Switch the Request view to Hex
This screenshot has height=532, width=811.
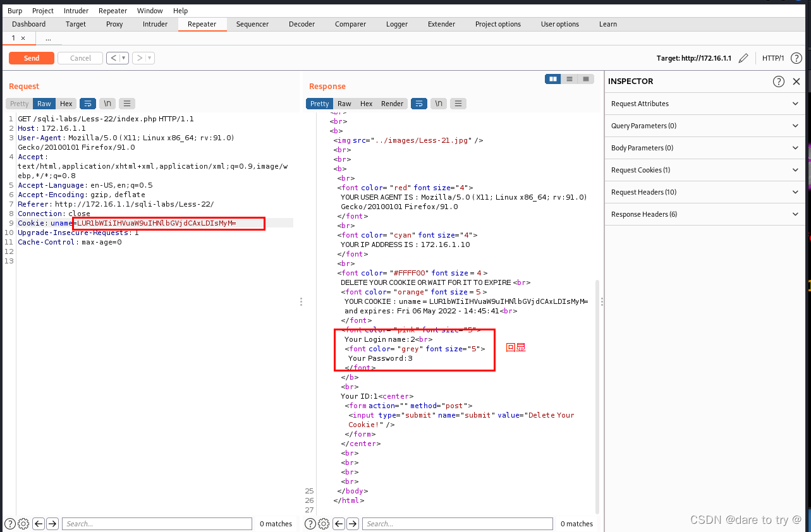click(x=66, y=104)
